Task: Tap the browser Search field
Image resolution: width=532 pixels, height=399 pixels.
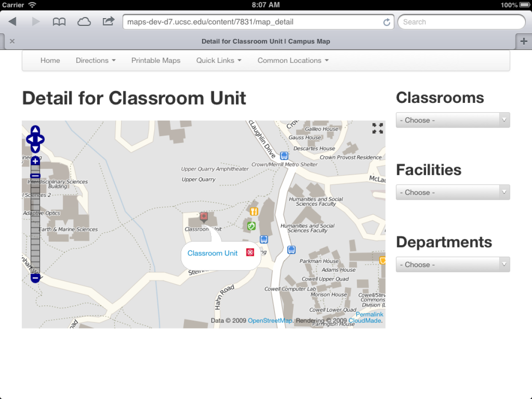Action: click(461, 22)
